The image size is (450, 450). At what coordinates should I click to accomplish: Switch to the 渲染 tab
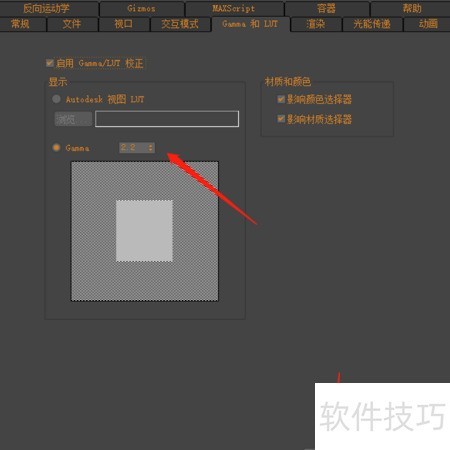click(x=316, y=24)
